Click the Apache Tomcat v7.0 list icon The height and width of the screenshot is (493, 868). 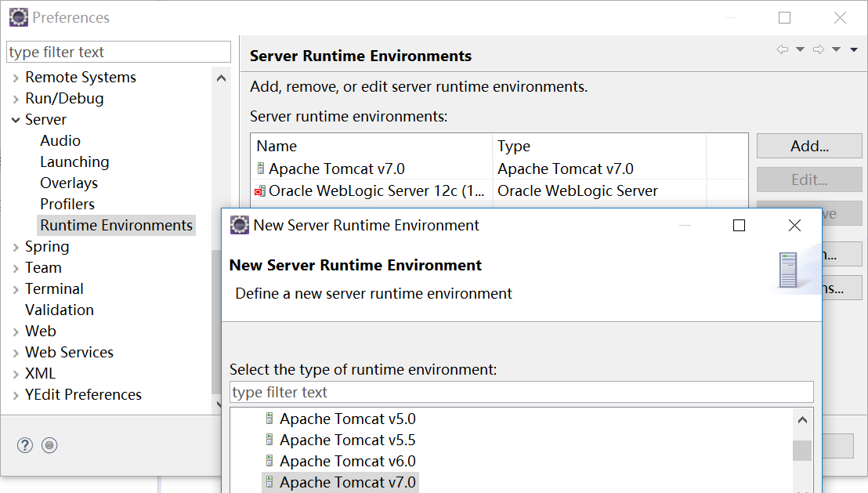click(269, 481)
